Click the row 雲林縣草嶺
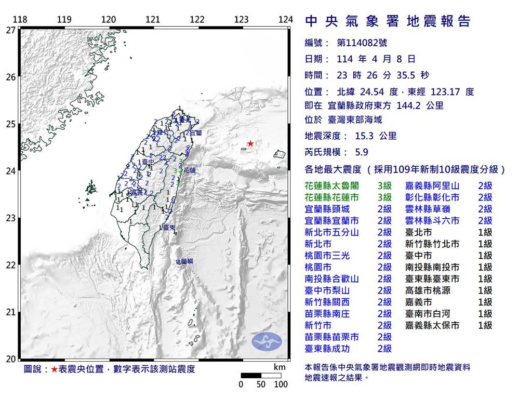The width and height of the screenshot is (532, 399). 448,209
